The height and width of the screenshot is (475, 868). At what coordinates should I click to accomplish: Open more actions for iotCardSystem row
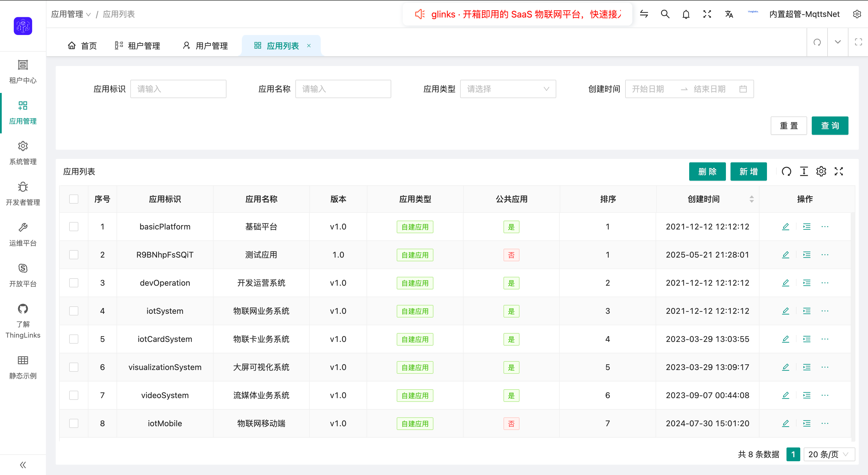(x=825, y=339)
